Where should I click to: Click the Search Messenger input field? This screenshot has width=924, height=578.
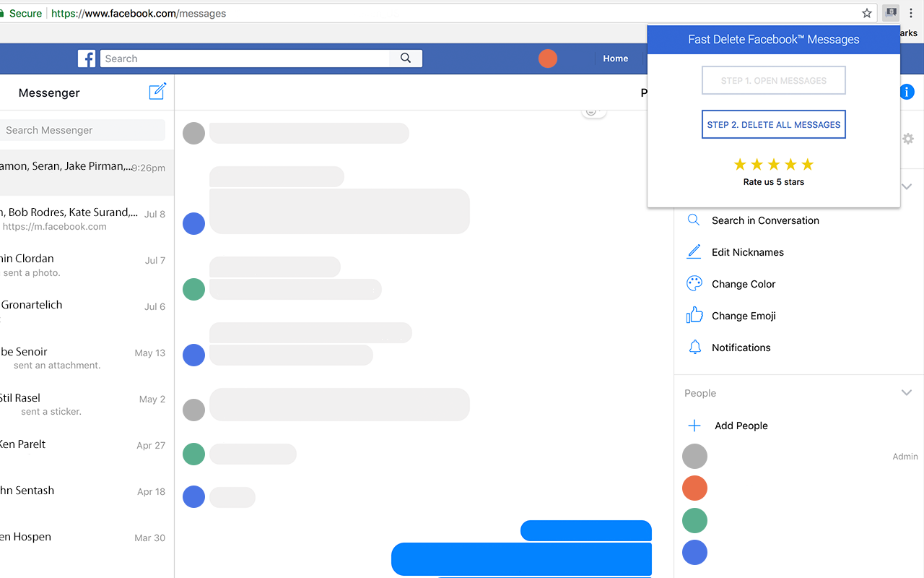[x=83, y=129]
